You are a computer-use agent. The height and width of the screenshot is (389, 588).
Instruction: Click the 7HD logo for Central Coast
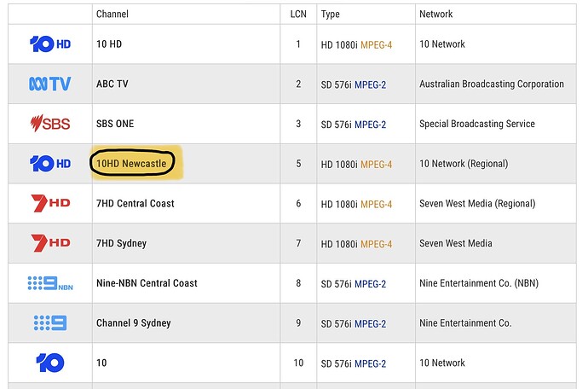click(49, 203)
